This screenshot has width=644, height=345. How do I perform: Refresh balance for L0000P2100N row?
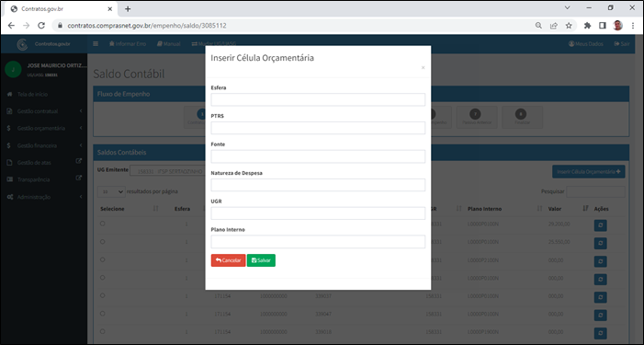601,261
